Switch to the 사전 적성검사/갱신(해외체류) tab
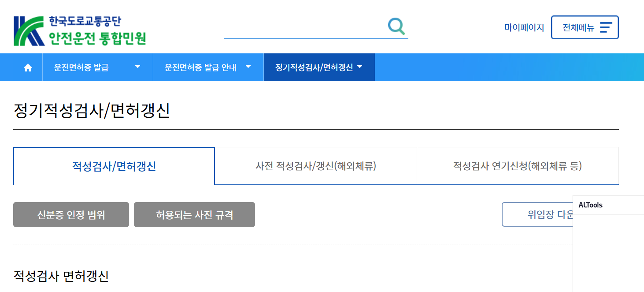The image size is (644, 292). [x=315, y=166]
